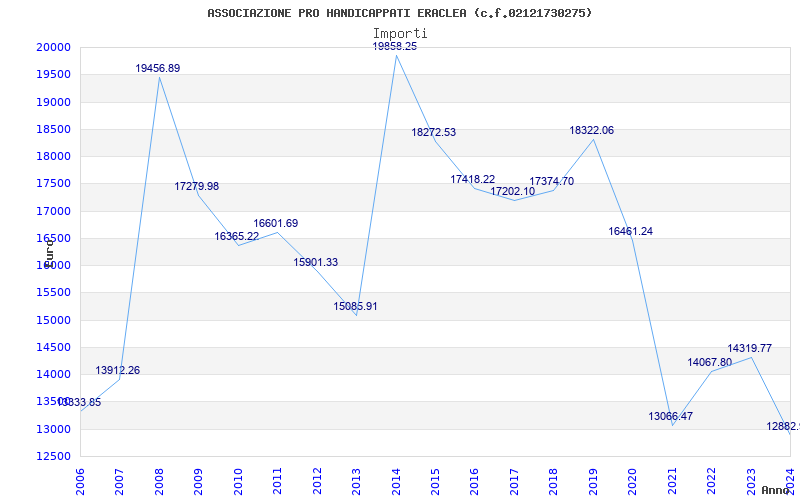Click y-axis value 14500
800x500 pixels.
tap(53, 347)
